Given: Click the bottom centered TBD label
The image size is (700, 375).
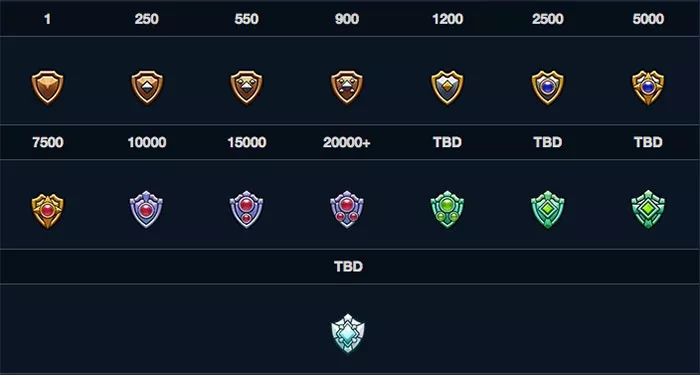Looking at the screenshot, I should pyautogui.click(x=348, y=267).
